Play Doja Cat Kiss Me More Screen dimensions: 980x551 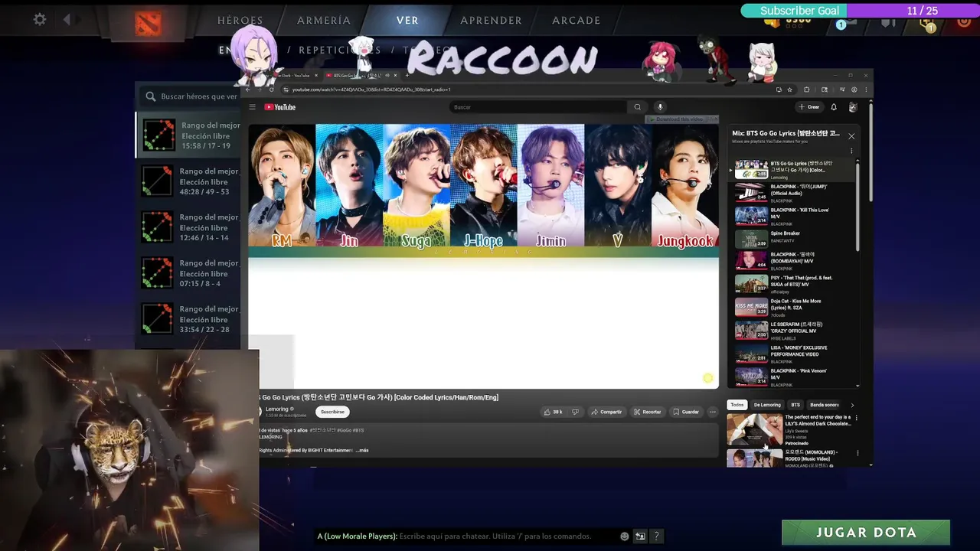793,308
